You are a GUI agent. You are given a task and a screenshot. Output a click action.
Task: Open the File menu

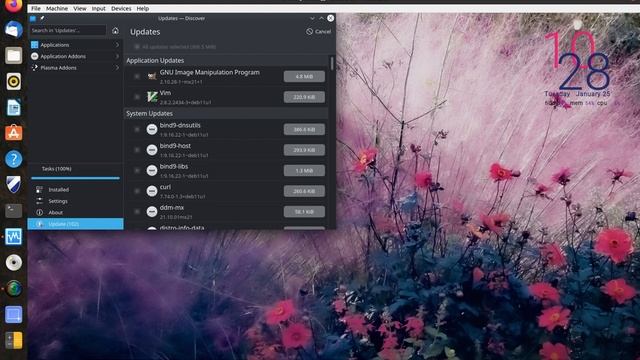tap(36, 8)
